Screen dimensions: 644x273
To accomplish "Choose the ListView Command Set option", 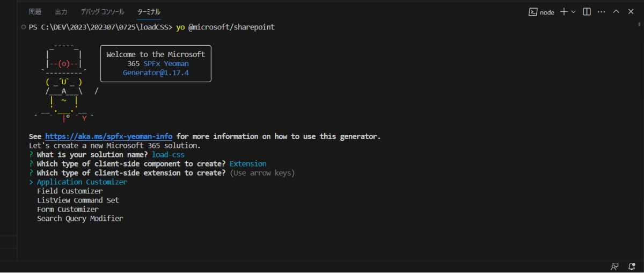I will pyautogui.click(x=78, y=200).
